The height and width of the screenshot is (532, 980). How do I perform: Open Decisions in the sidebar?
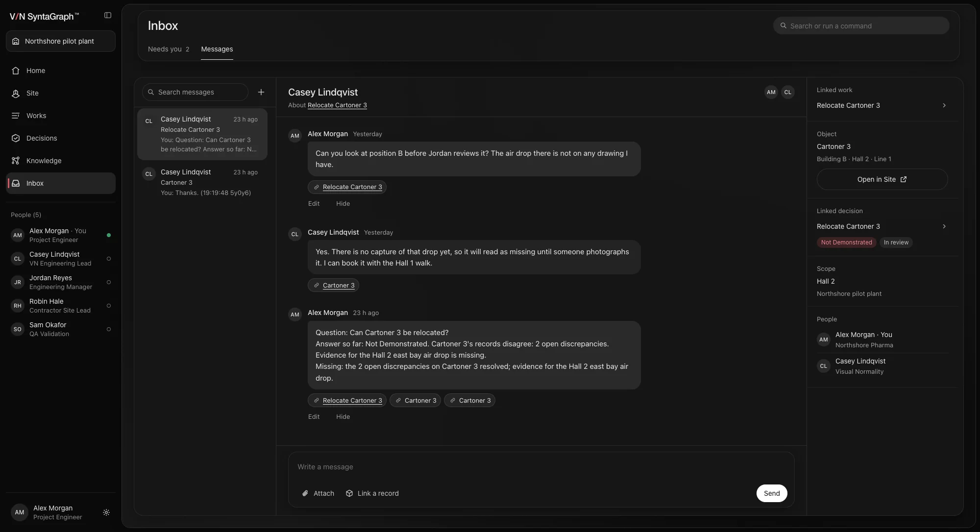[61, 138]
